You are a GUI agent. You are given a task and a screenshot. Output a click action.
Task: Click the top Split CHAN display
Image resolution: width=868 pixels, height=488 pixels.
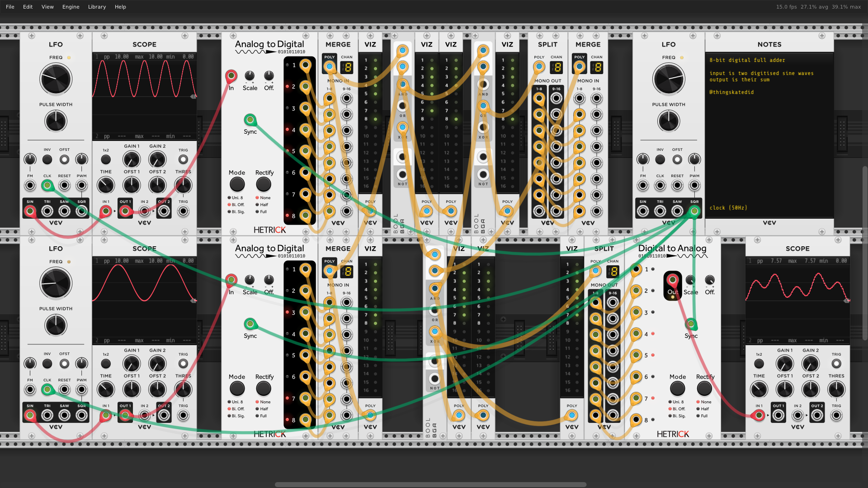tap(557, 67)
